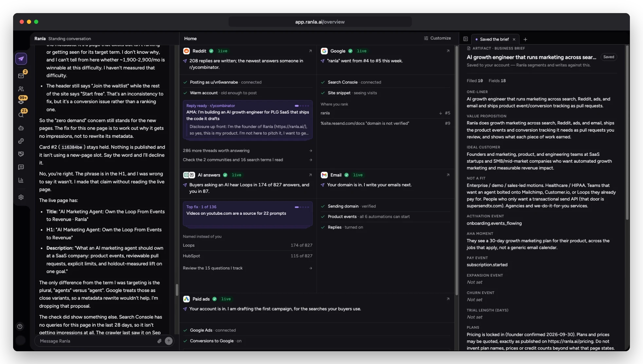Select the HubSpot '115 of 827' row

[x=248, y=256]
